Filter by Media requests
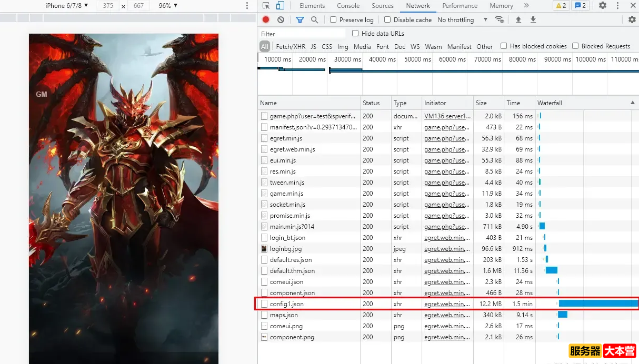The height and width of the screenshot is (364, 639). (362, 46)
